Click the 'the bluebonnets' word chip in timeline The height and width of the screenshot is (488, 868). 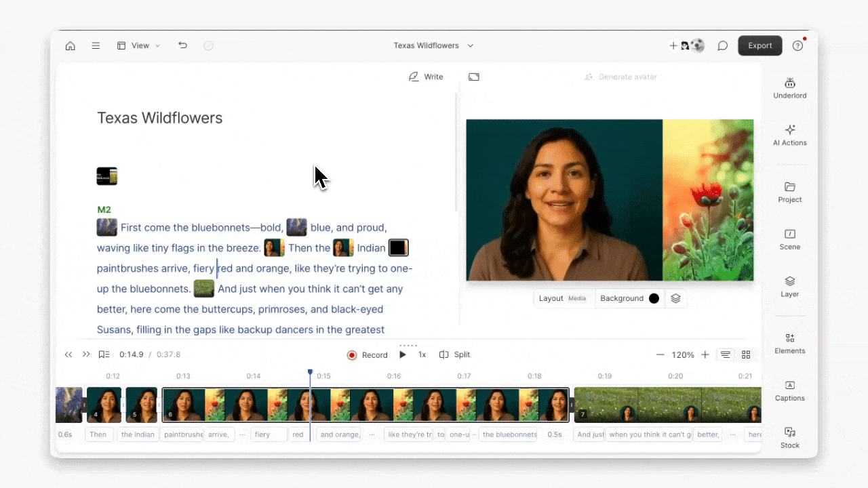(x=509, y=434)
